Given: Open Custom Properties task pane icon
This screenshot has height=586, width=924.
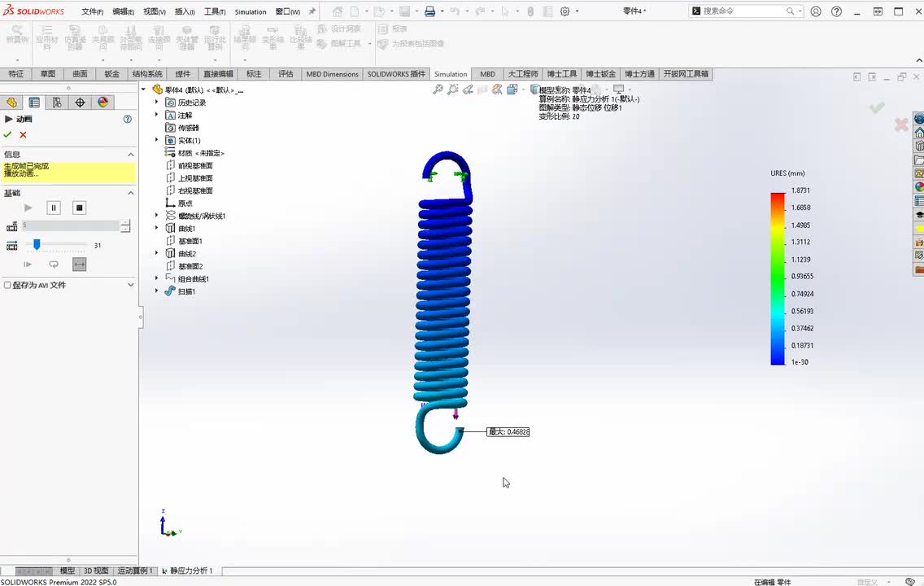Looking at the screenshot, I should pyautogui.click(x=918, y=201).
